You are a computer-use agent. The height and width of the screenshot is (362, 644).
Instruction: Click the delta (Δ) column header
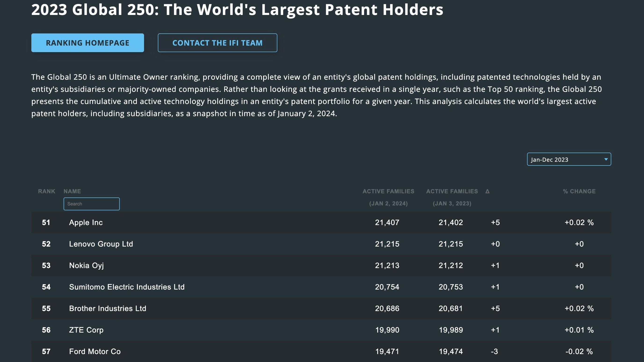coord(487,191)
